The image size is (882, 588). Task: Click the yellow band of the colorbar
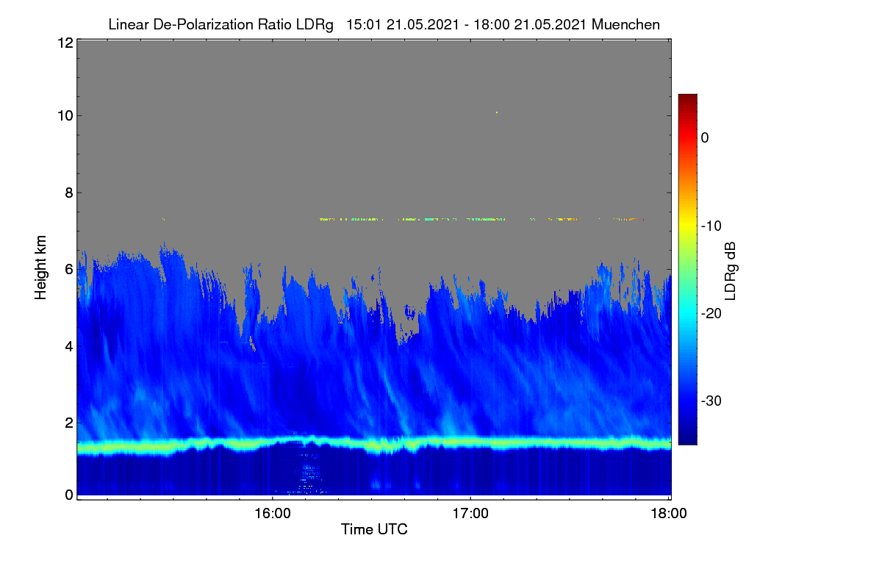pos(687,226)
